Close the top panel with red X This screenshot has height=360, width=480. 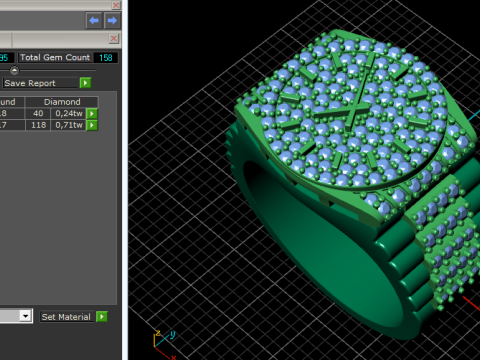click(x=116, y=5)
